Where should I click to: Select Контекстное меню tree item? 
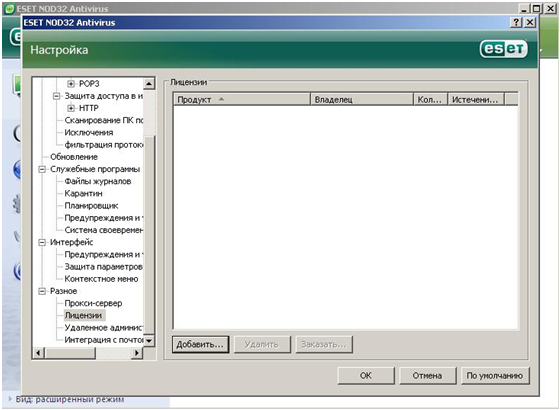101,279
